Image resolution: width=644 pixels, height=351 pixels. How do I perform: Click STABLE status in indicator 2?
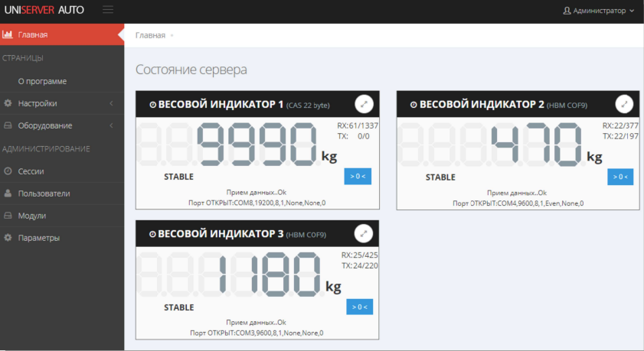tap(440, 177)
